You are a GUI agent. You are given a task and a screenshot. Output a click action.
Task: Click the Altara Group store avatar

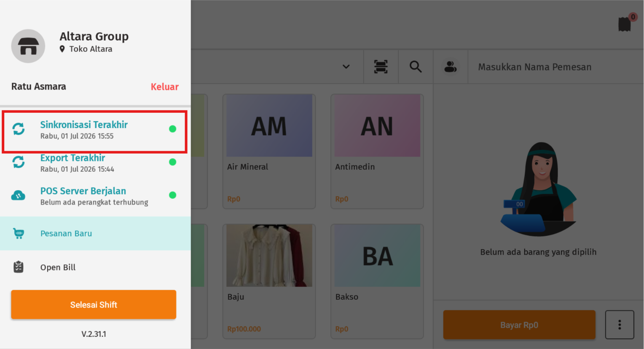[x=28, y=46]
